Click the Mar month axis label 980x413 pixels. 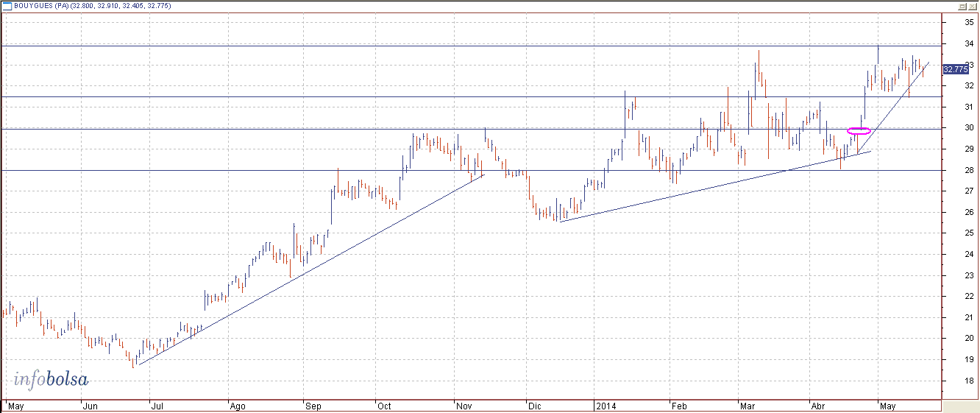[x=748, y=406]
